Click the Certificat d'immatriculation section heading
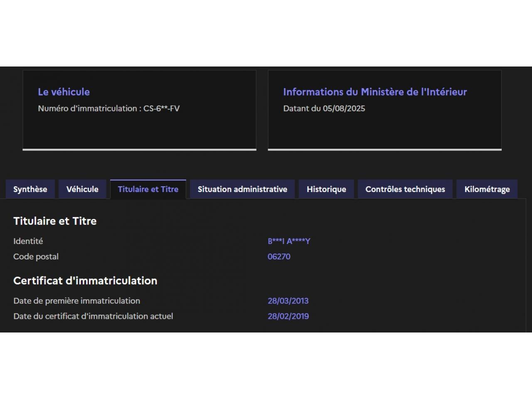 click(85, 281)
